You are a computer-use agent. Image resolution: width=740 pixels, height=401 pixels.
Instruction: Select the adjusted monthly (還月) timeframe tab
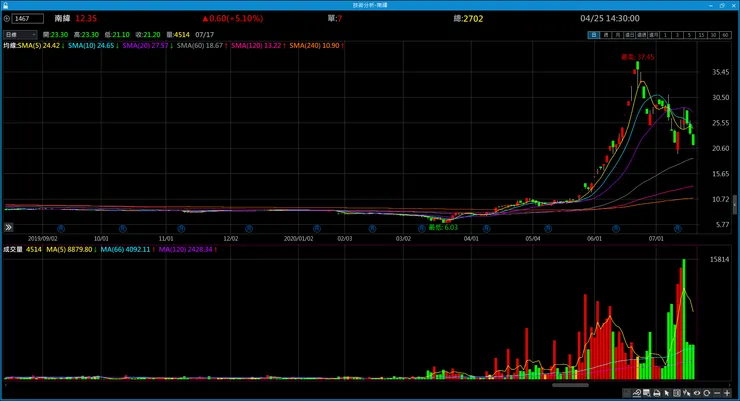tap(654, 35)
